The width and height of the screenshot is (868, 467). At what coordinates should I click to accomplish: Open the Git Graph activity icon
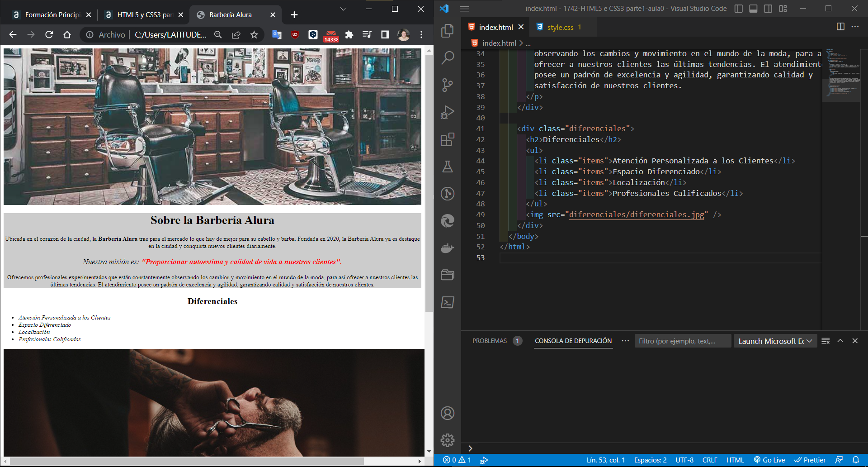(x=448, y=194)
